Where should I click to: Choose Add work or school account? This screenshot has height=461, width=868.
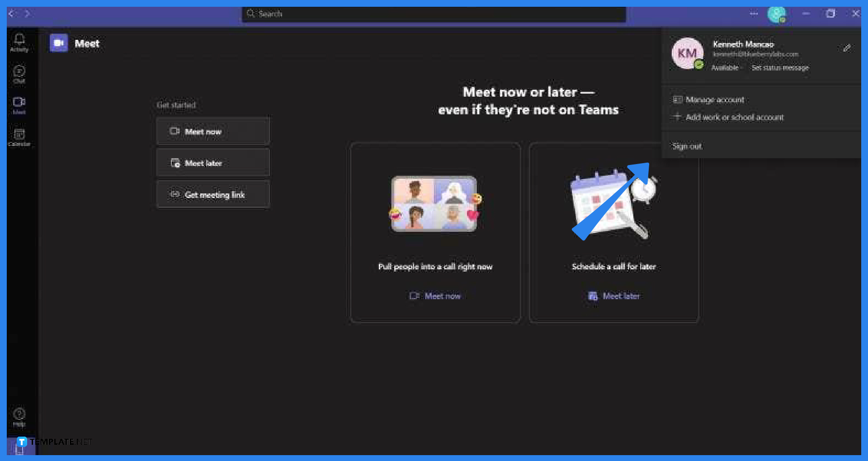735,117
